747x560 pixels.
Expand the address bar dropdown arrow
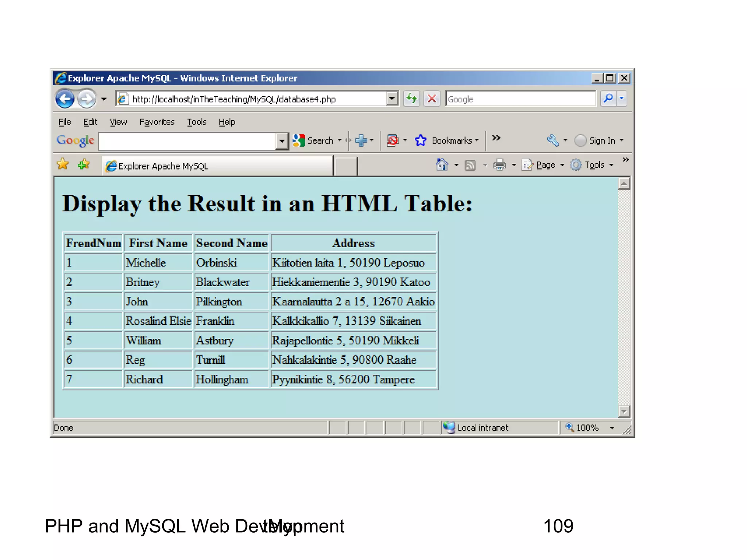coord(392,99)
